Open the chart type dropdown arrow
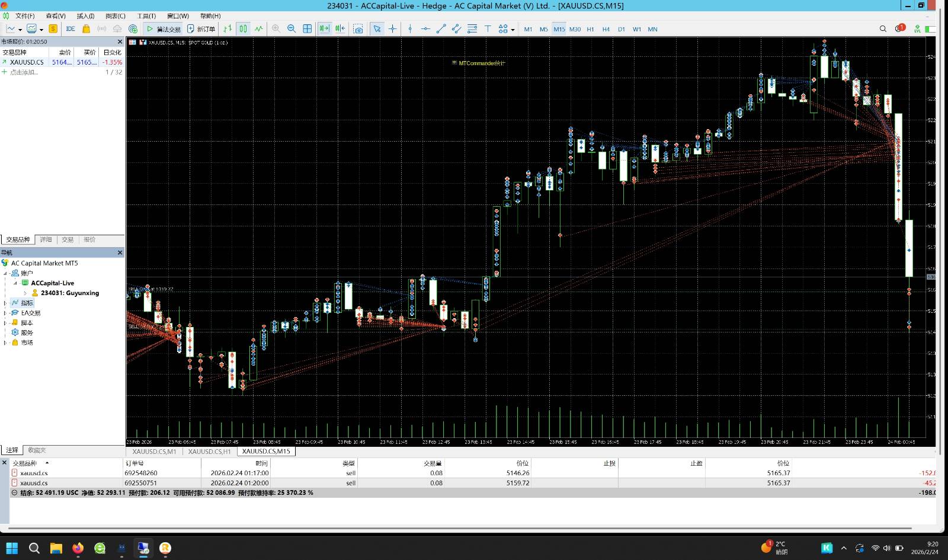The height and width of the screenshot is (560, 948). (x=20, y=29)
